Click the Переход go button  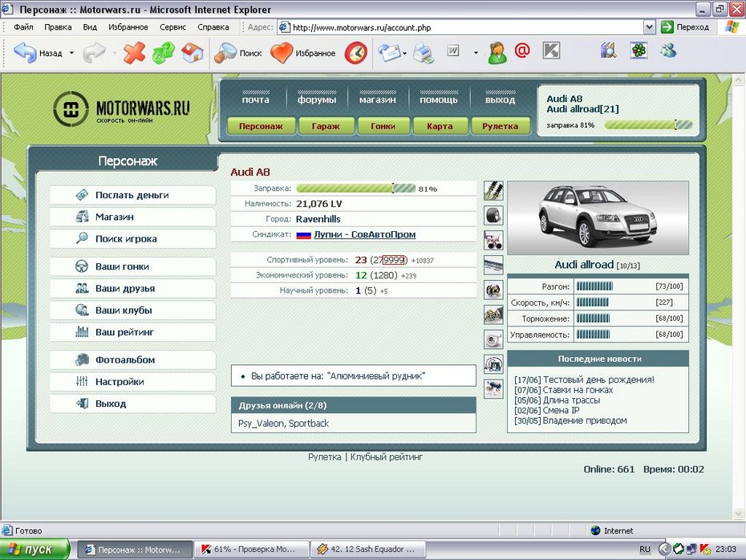tap(685, 27)
